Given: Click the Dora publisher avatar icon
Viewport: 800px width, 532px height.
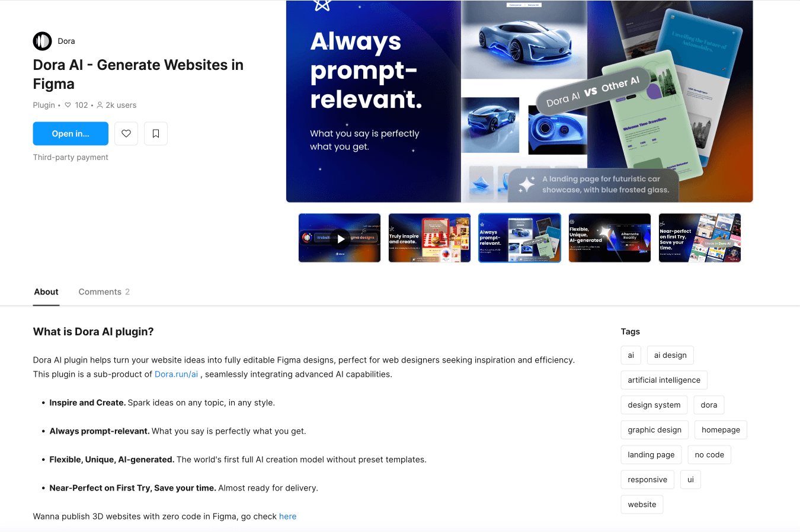Looking at the screenshot, I should pyautogui.click(x=42, y=41).
